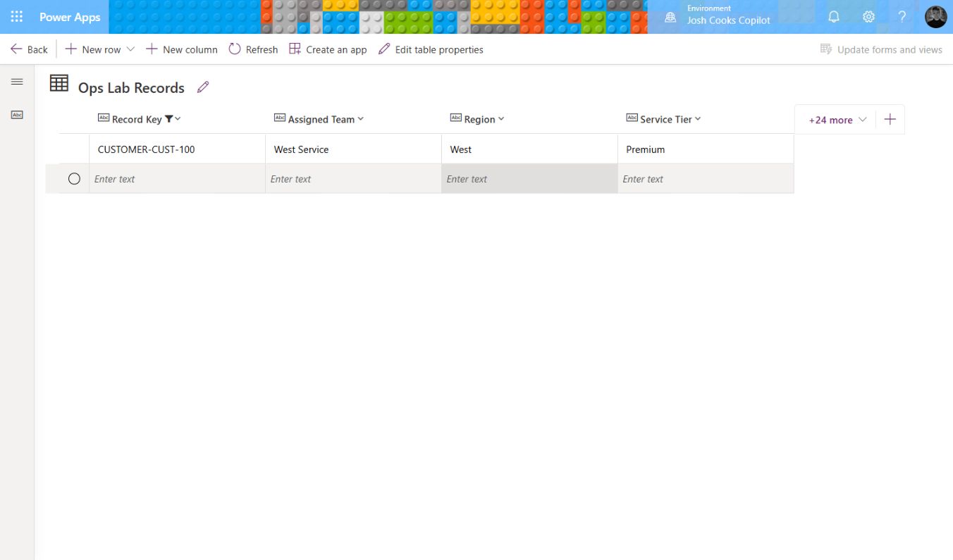953x560 pixels.
Task: Select the West Service cell
Action: [353, 149]
